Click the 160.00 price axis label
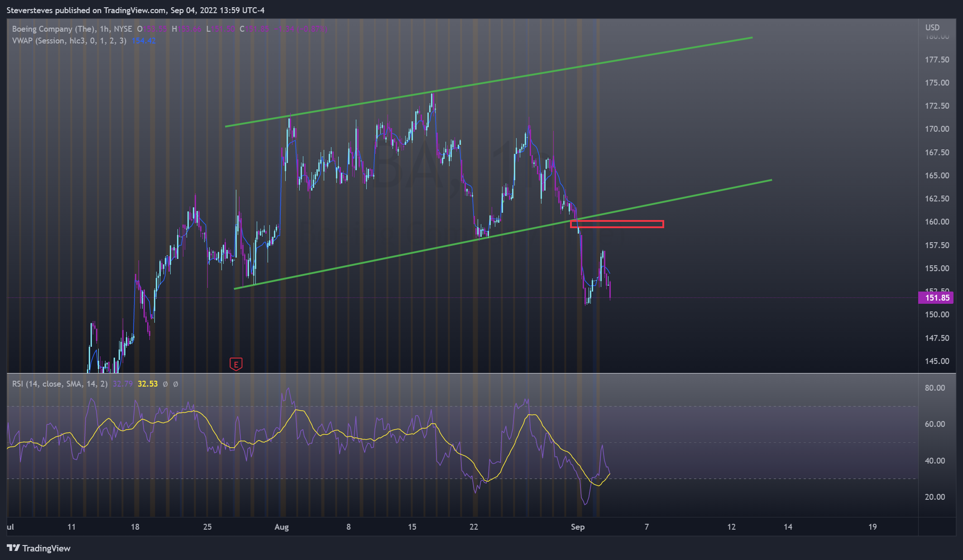This screenshot has width=963, height=560. click(937, 222)
